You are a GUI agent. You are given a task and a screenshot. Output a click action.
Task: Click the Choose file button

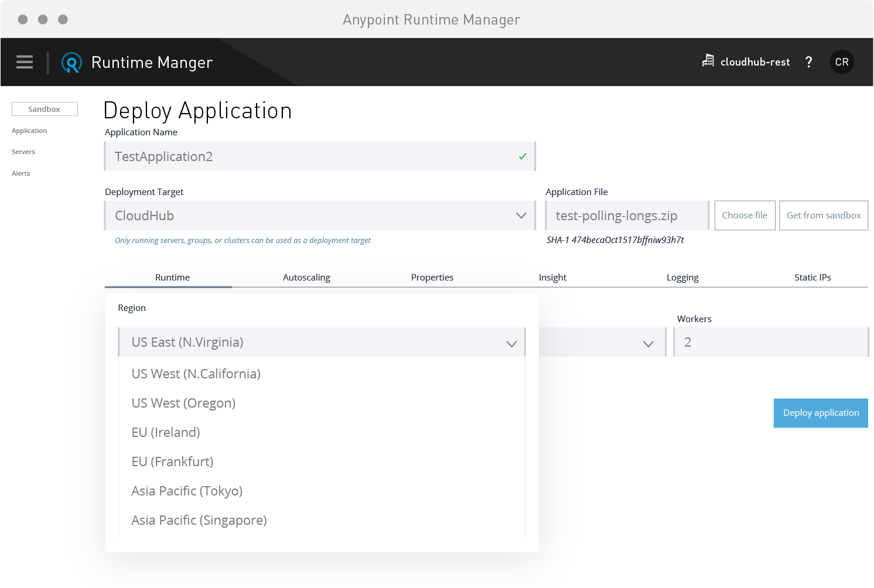[745, 215]
